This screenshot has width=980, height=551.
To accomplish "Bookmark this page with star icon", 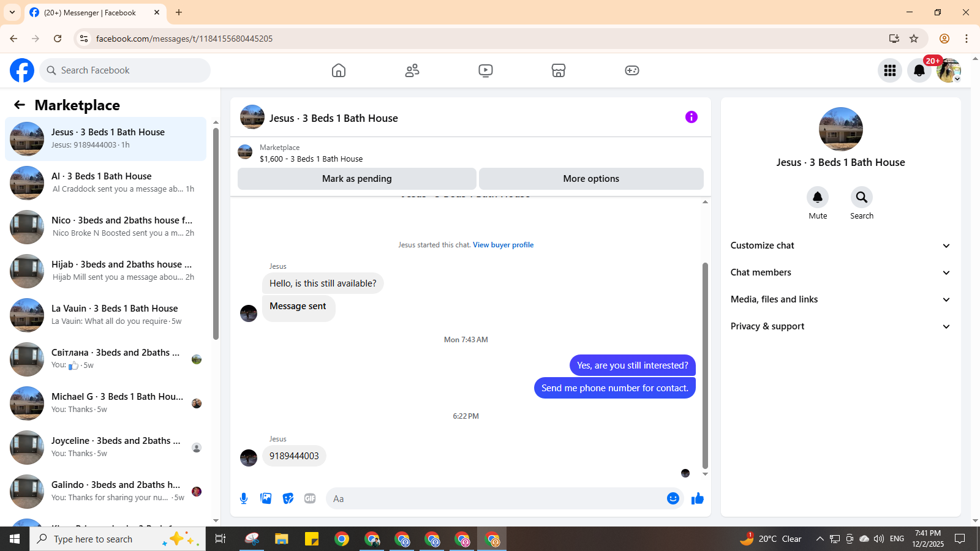I will pos(914,39).
